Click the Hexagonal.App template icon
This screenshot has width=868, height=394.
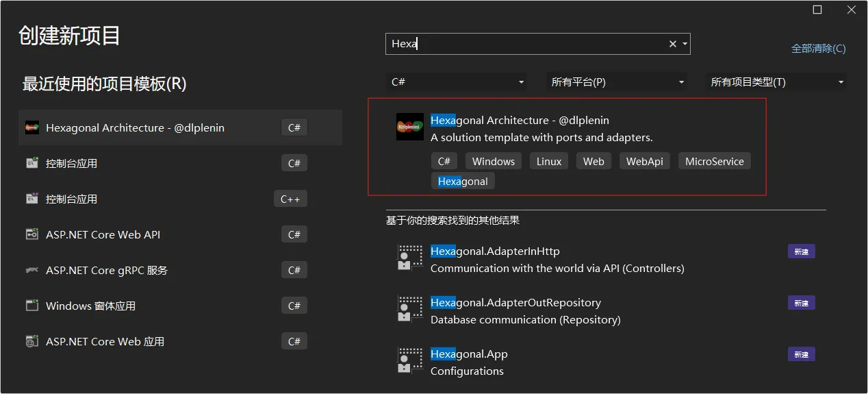click(410, 360)
